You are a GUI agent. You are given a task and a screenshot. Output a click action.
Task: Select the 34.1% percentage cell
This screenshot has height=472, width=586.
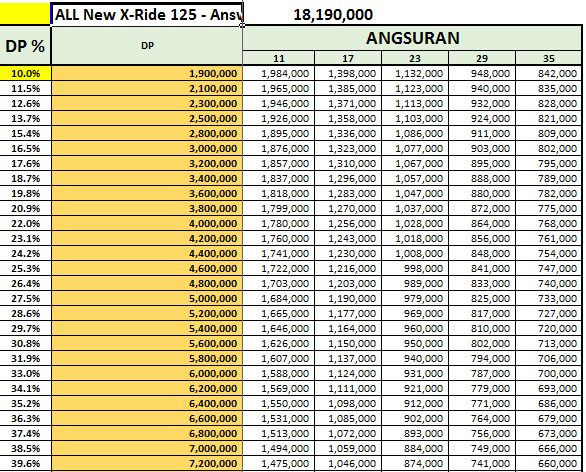(x=25, y=388)
